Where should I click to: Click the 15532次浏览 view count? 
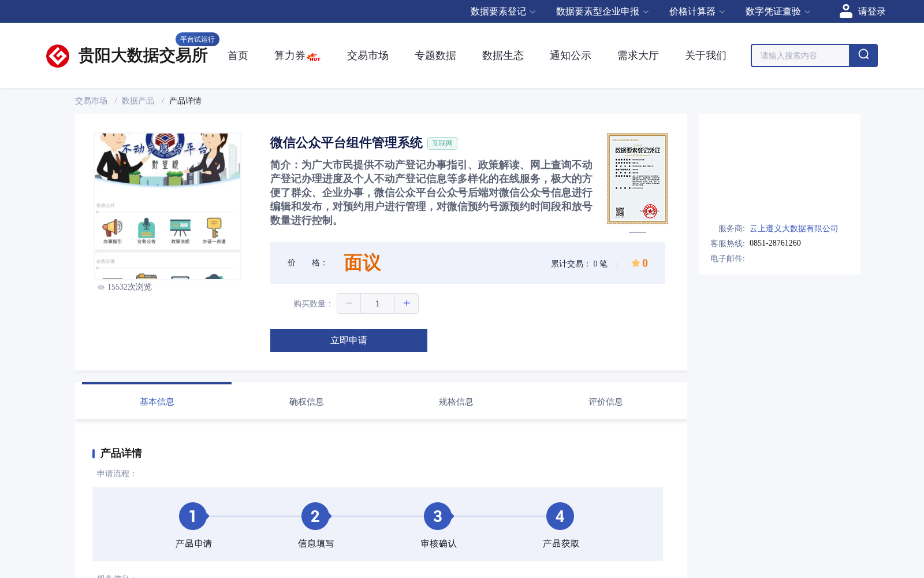129,287
